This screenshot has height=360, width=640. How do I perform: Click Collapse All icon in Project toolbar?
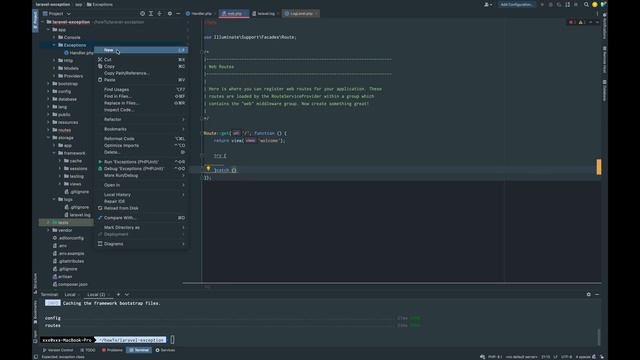(x=160, y=13)
